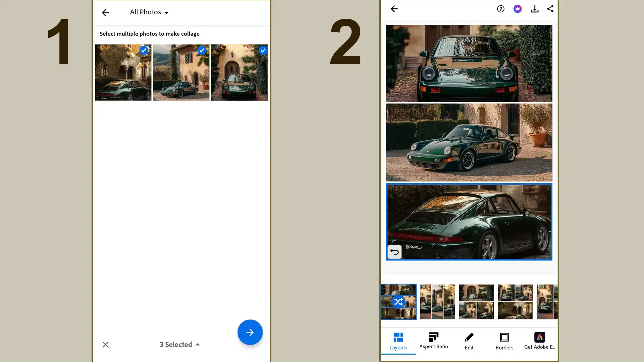Deselect the rear-view Porsche photo checkmark
The image size is (644, 362).
(x=144, y=50)
